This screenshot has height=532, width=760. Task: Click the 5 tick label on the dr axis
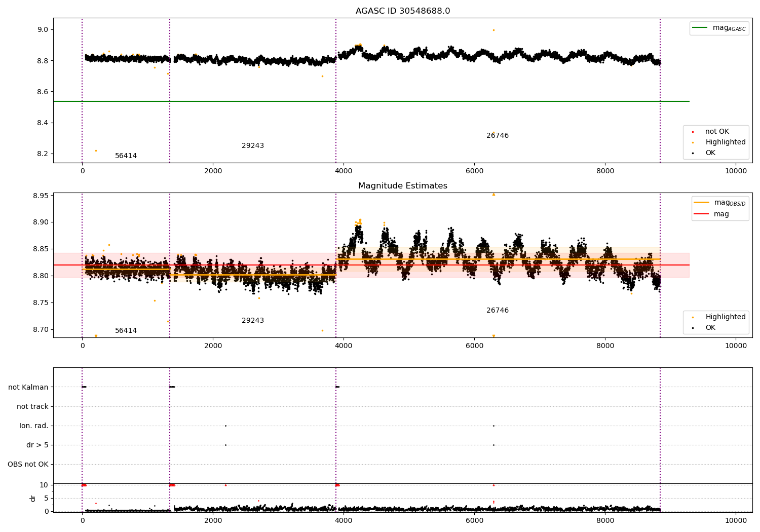(47, 498)
